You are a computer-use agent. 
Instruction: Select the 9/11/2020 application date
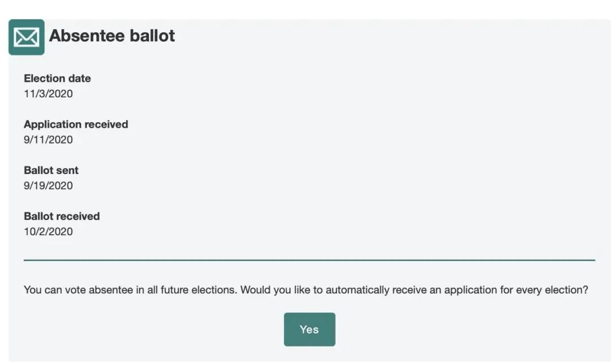click(x=48, y=140)
